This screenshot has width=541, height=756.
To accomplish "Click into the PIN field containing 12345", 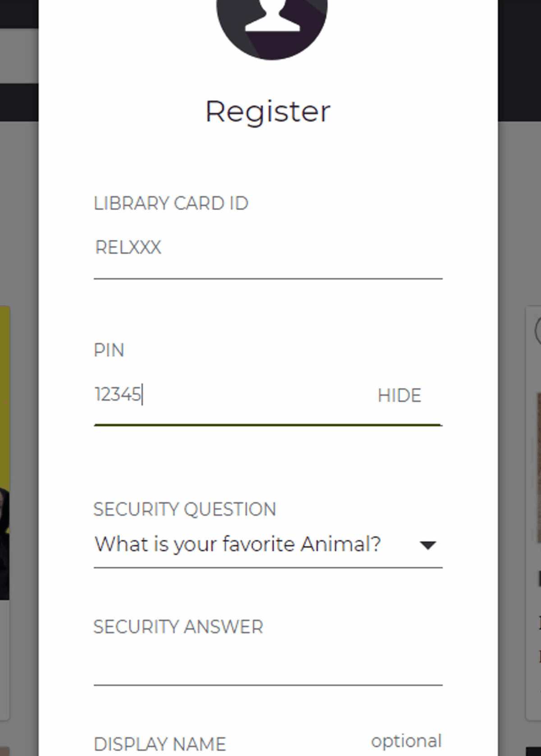I will click(225, 395).
